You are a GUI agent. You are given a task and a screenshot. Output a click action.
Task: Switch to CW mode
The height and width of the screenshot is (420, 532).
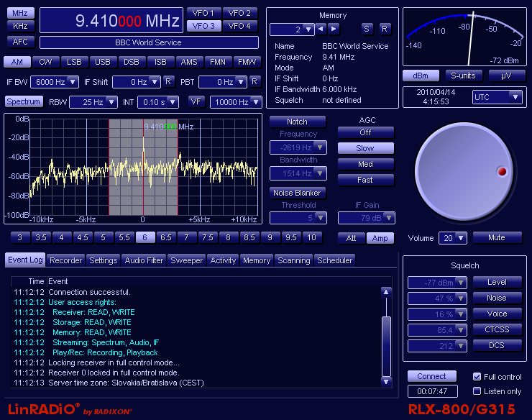45,62
